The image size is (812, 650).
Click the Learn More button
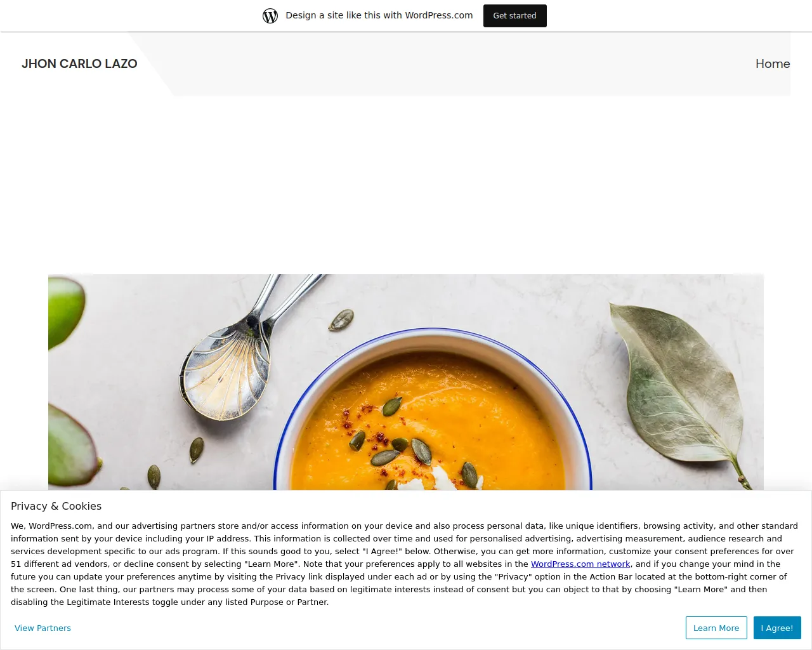716,628
